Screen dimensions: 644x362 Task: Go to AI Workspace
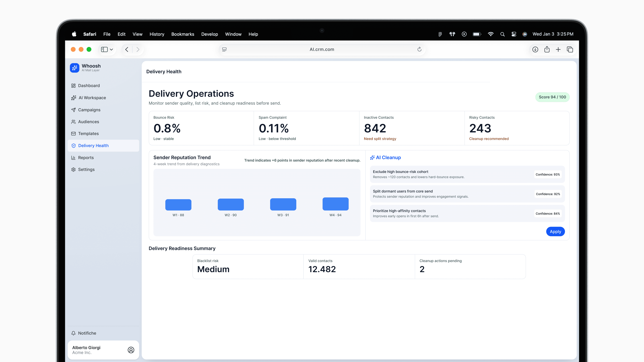pyautogui.click(x=103, y=98)
